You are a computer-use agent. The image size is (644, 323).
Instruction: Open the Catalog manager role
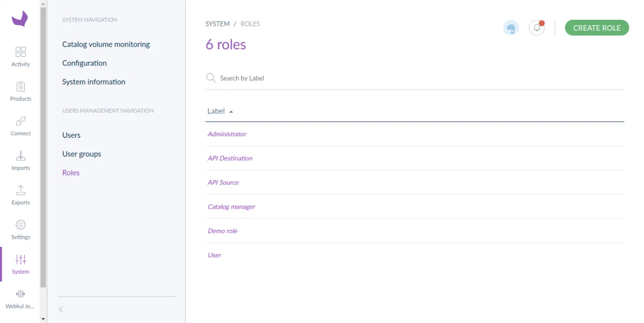[x=231, y=207]
